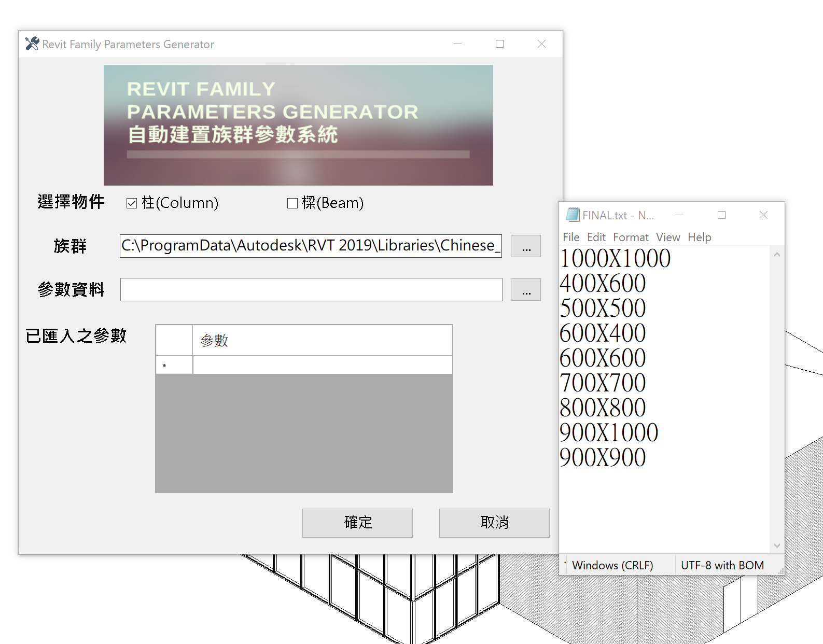This screenshot has height=644, width=823.
Task: Click the 800X800 line in Notepad
Action: point(603,408)
